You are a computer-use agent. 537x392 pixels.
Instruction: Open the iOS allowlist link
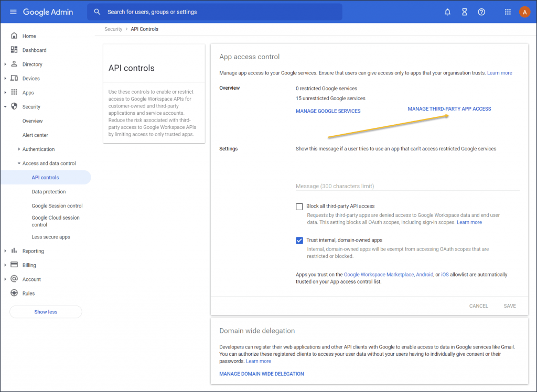point(445,275)
